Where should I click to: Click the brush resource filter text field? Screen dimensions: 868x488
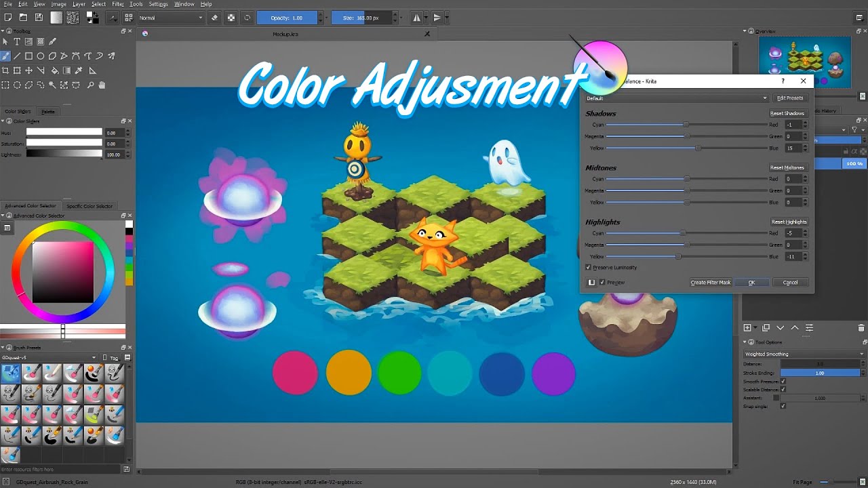pyautogui.click(x=61, y=469)
